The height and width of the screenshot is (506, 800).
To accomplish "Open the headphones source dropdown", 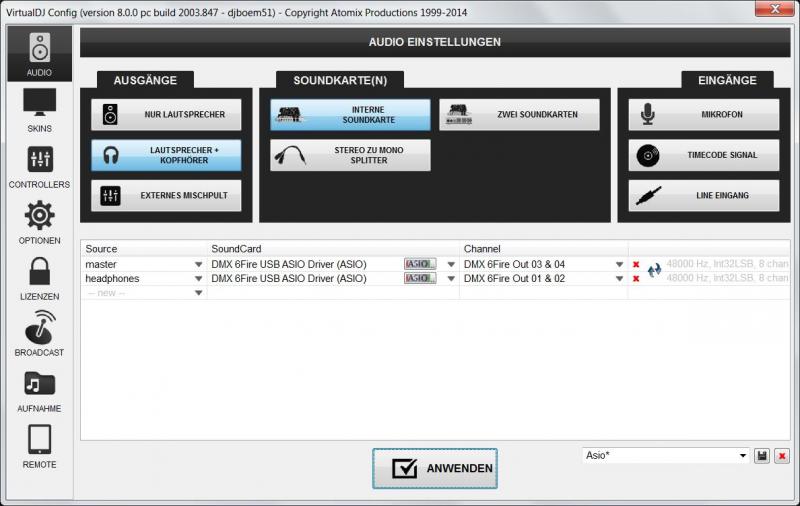I will point(198,279).
